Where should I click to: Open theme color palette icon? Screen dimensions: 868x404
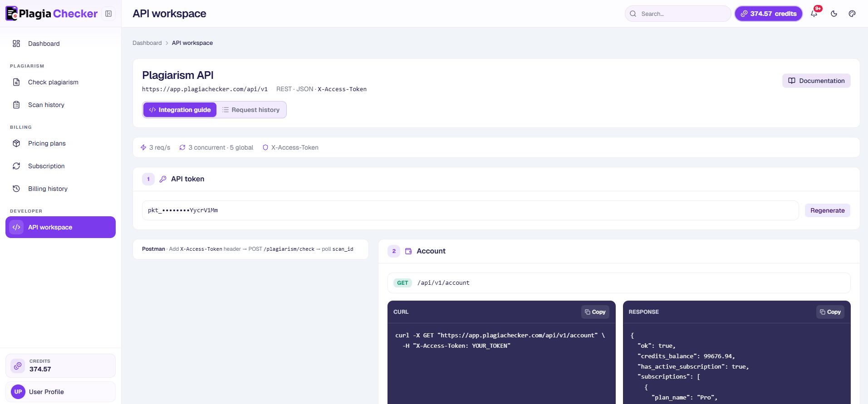(x=852, y=14)
